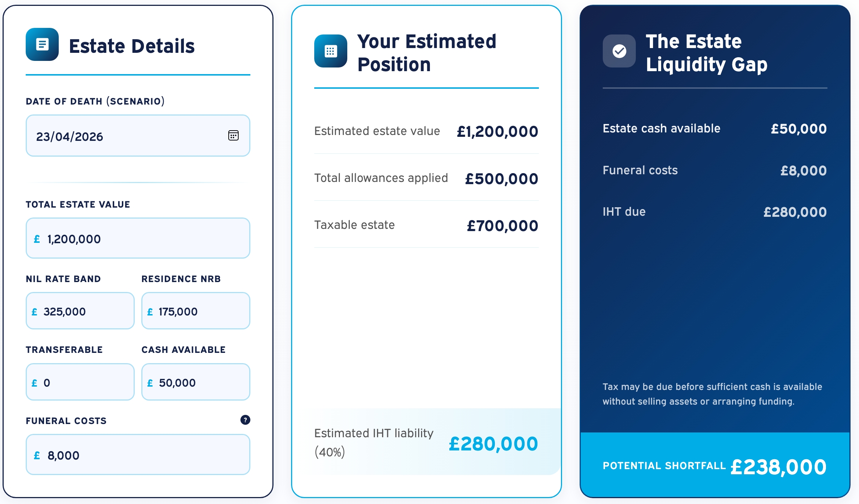Click the Transferable amount field

point(80,382)
